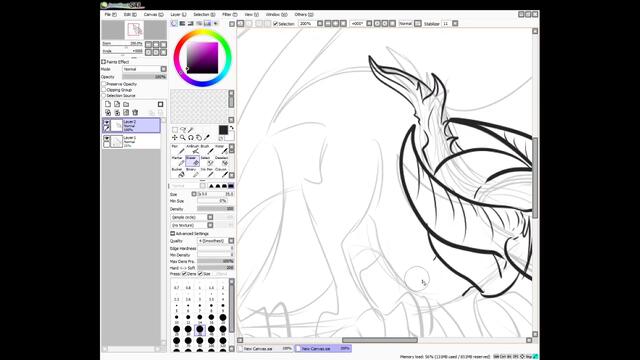The image size is (640, 360).
Task: Toggle pressure Size checkbox
Action: pos(200,274)
